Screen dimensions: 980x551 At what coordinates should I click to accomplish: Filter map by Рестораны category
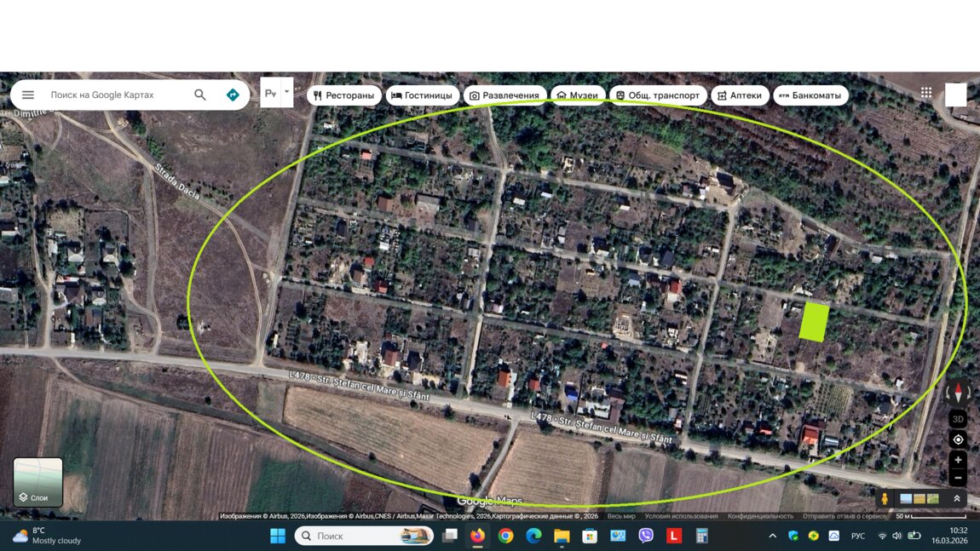pyautogui.click(x=343, y=95)
